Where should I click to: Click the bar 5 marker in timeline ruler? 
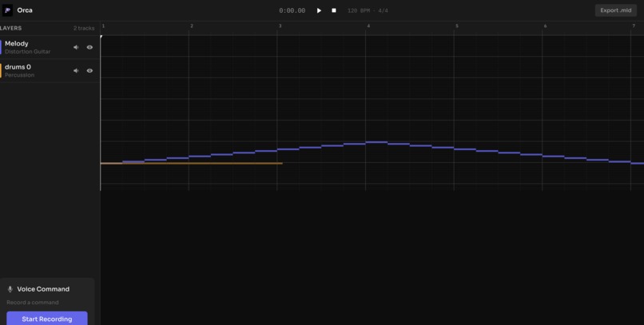tap(457, 26)
